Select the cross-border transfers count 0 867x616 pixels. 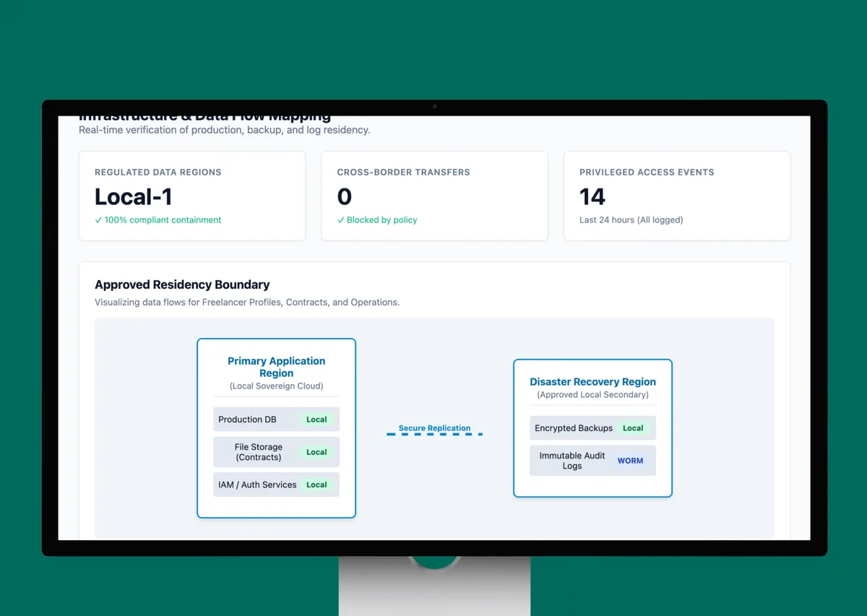(x=345, y=196)
